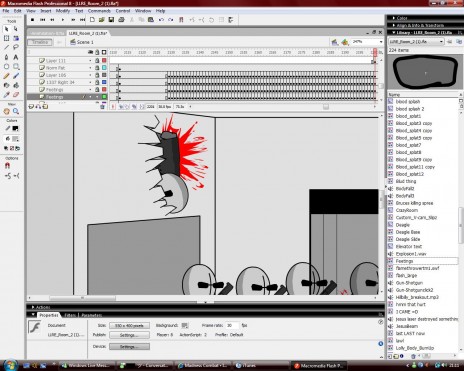Screen dimensions: 464x371
Task: Select the Text tool
Action: point(16,57)
